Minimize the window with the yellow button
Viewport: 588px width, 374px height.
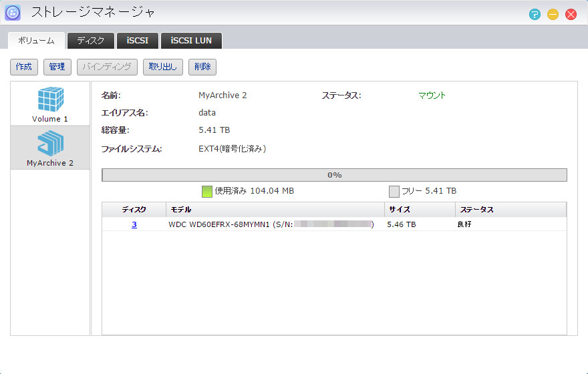point(553,15)
